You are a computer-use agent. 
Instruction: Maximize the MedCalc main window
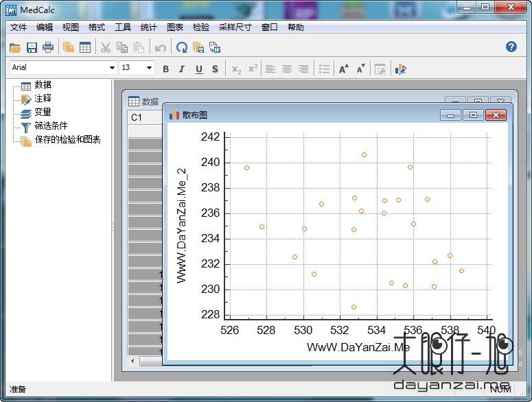click(485, 7)
